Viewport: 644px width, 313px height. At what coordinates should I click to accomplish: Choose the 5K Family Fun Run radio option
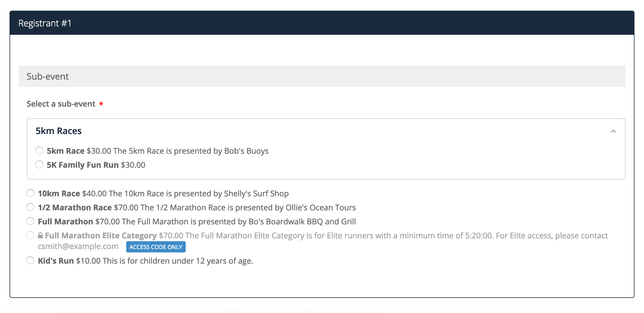(x=39, y=165)
